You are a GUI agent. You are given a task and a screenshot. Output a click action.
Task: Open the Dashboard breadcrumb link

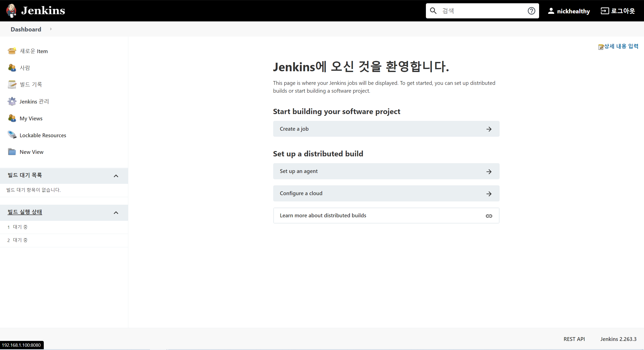coord(26,29)
